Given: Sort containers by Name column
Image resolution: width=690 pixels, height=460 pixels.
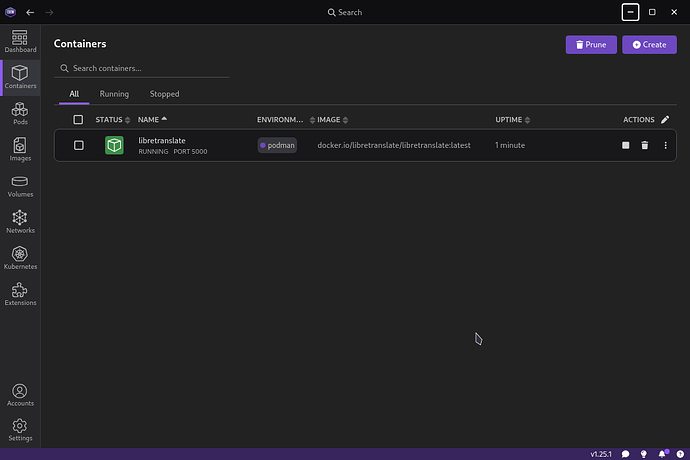Looking at the screenshot, I should point(149,120).
